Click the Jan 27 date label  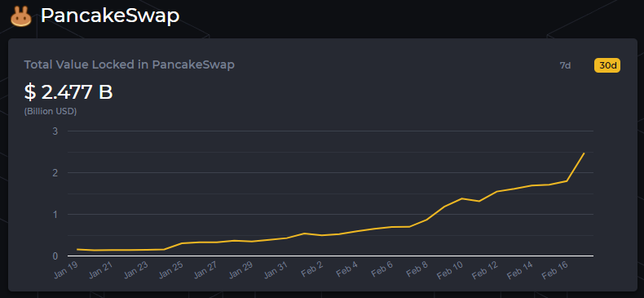205,269
